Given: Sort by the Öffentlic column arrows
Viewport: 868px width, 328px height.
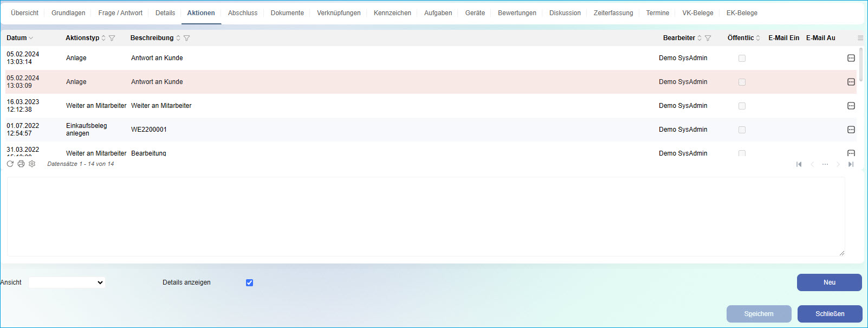Looking at the screenshot, I should 758,38.
